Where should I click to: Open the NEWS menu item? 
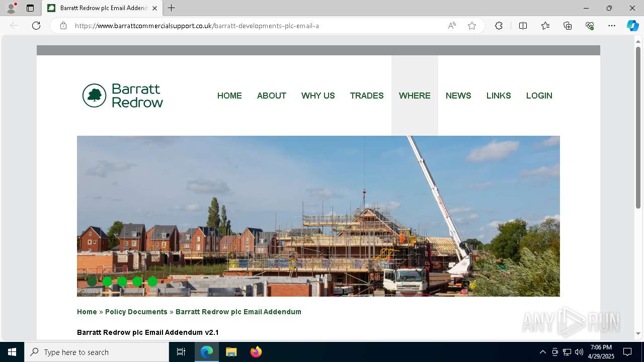[458, 96]
